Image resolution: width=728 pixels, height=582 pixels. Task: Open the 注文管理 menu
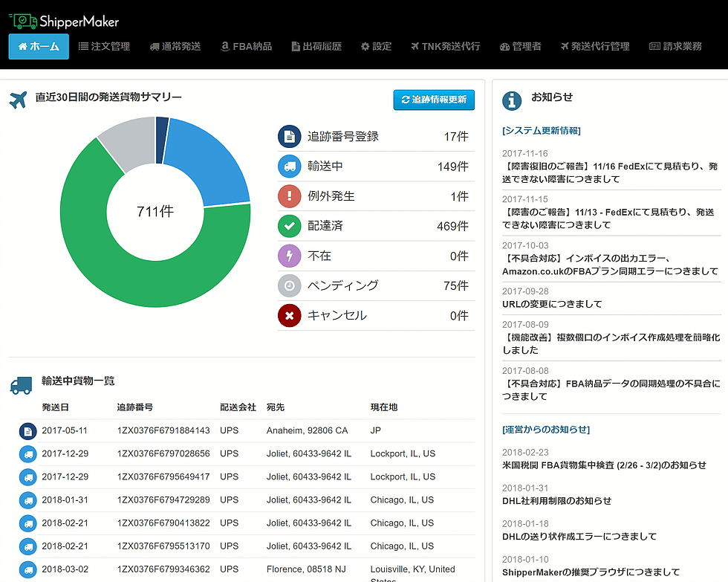[104, 46]
